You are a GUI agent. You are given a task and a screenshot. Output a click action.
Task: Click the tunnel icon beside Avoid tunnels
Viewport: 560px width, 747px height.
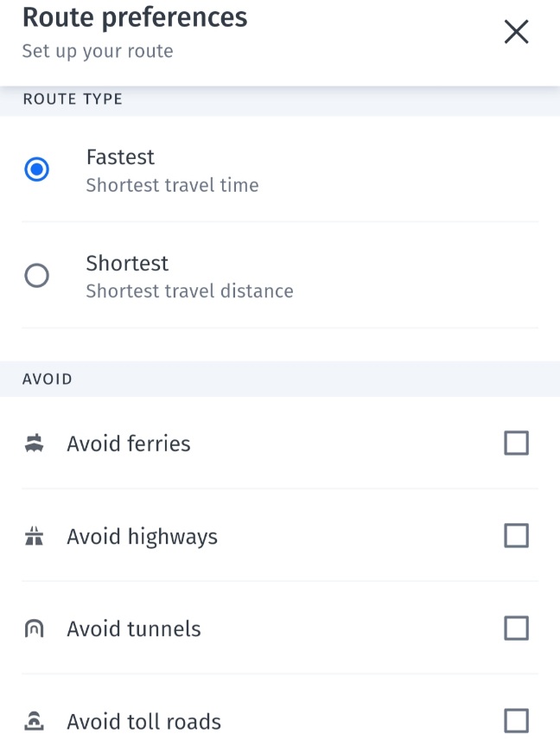pos(34,629)
